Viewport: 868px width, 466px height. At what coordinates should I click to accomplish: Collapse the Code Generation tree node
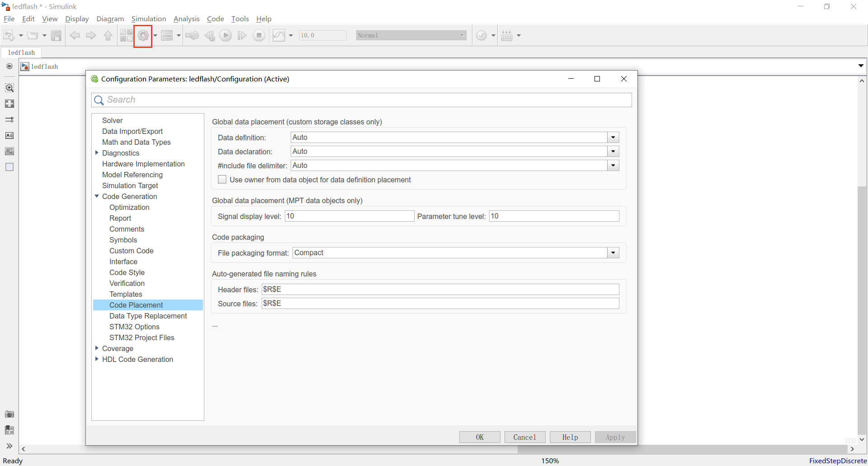point(97,196)
